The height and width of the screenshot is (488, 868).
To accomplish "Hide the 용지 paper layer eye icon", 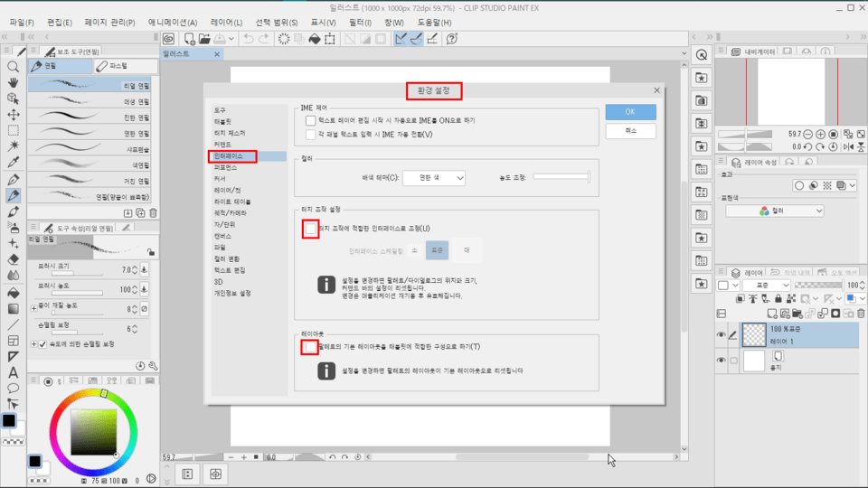I will 721,361.
